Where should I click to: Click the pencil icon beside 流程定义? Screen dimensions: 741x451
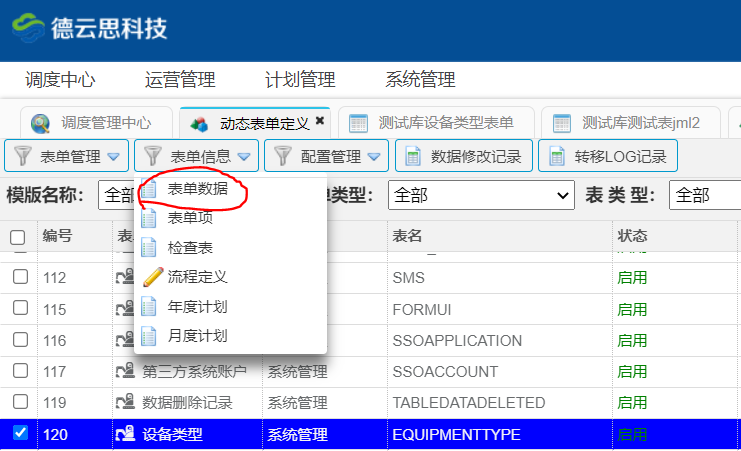point(150,276)
